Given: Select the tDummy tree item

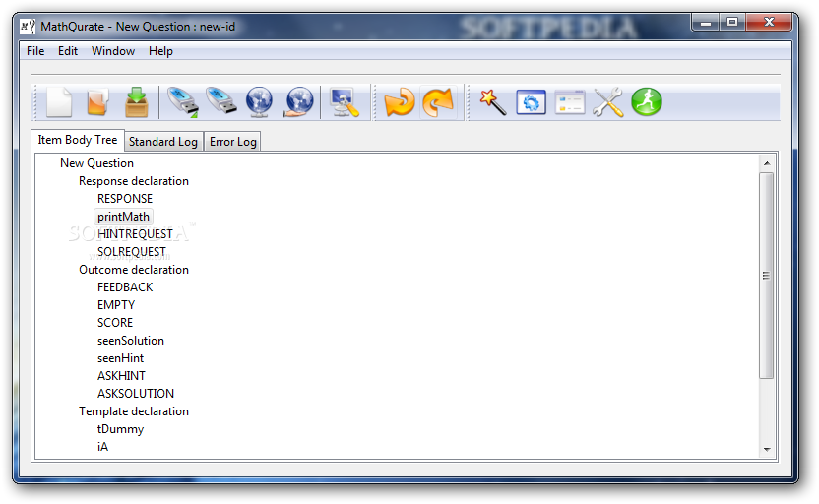Looking at the screenshot, I should (120, 430).
